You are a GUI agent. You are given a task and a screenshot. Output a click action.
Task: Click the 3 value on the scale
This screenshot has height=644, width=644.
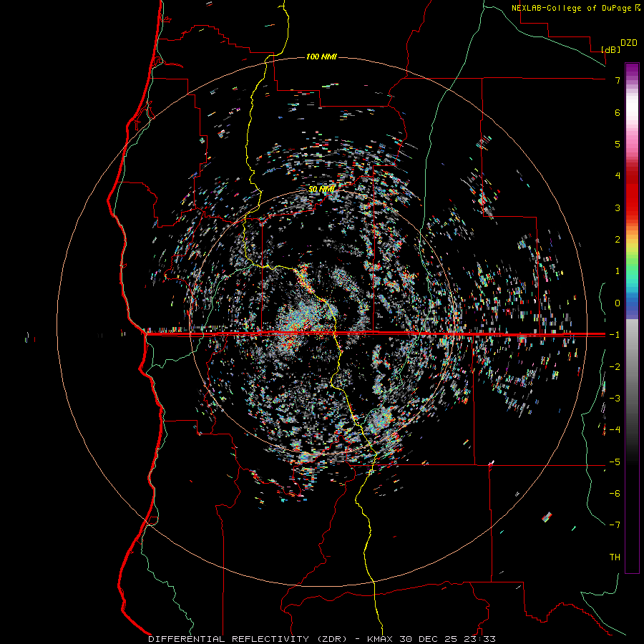(618, 208)
